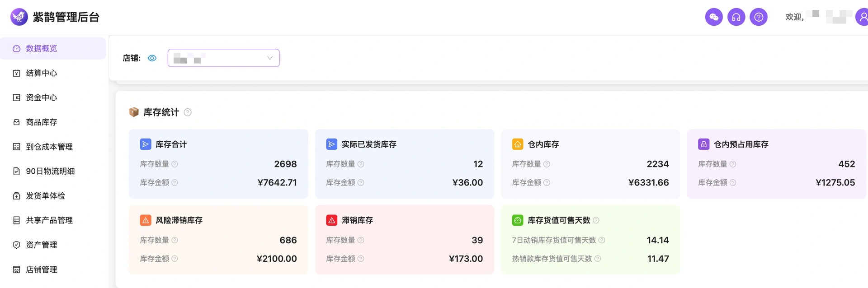Viewport: 868px width, 288px height.
Task: Click the blue 库存合计 card icon
Action: pyautogui.click(x=146, y=144)
